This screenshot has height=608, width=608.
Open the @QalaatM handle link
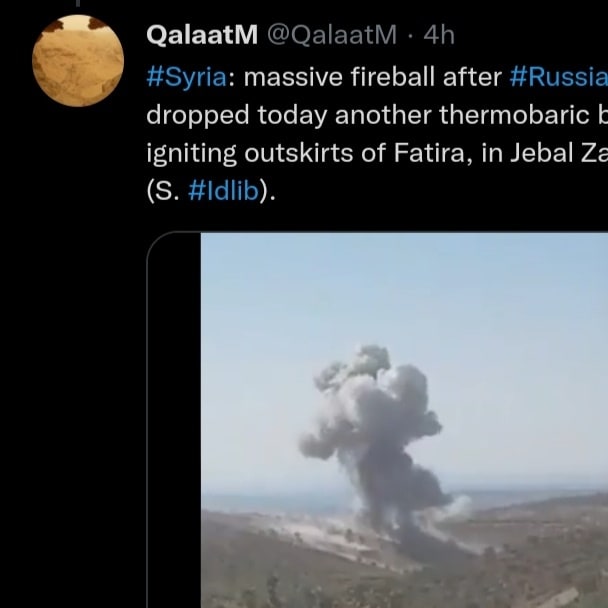[x=332, y=35]
